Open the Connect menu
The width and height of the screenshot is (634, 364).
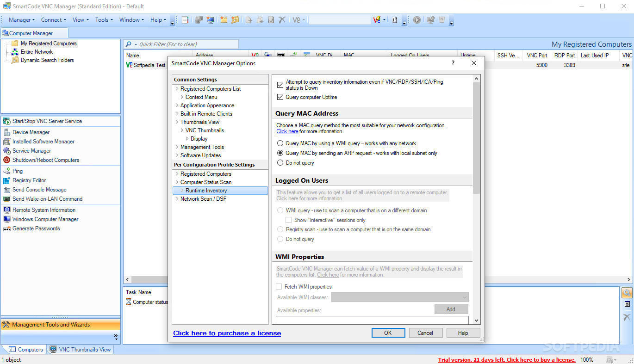coord(54,20)
